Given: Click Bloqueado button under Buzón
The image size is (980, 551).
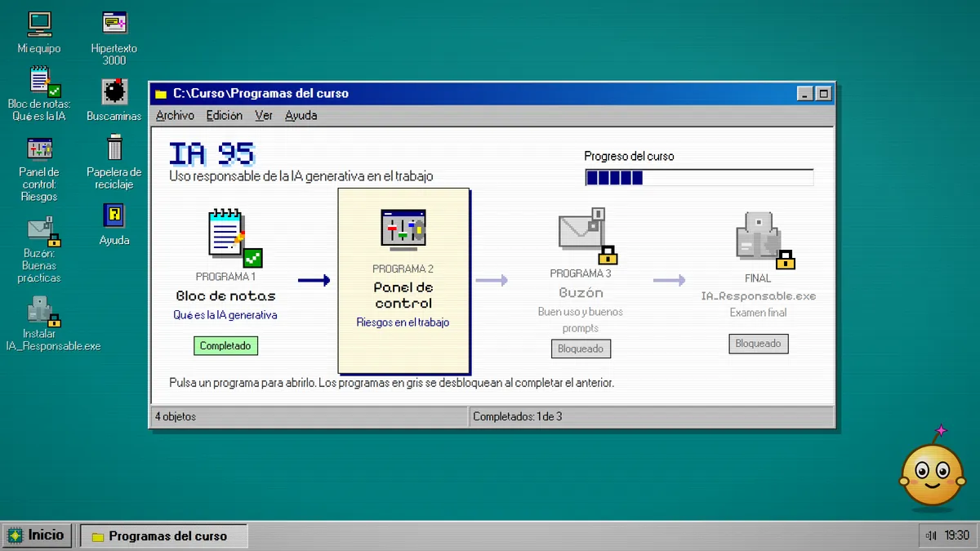Looking at the screenshot, I should pyautogui.click(x=581, y=349).
